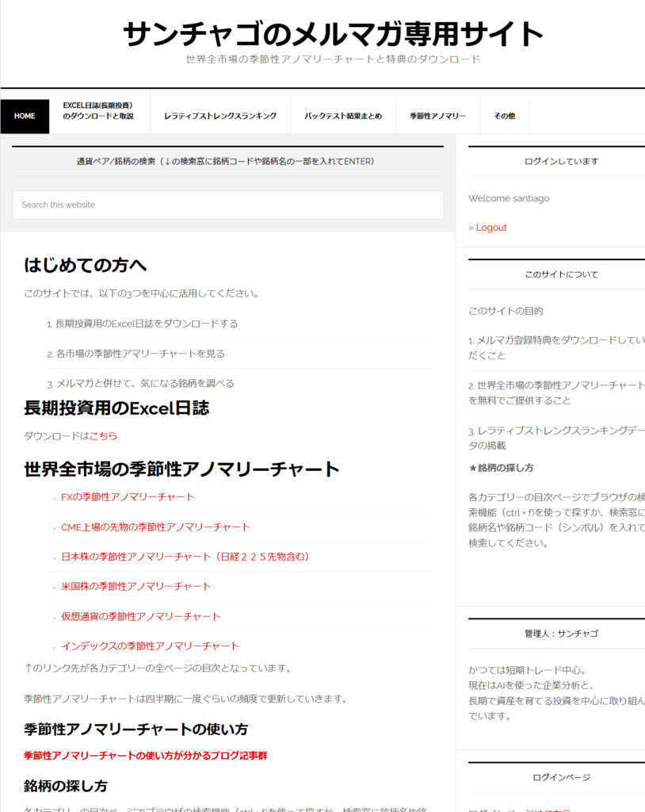Screen dimensions: 645x812
Task: Click the こちら download link
Action: (x=106, y=435)
